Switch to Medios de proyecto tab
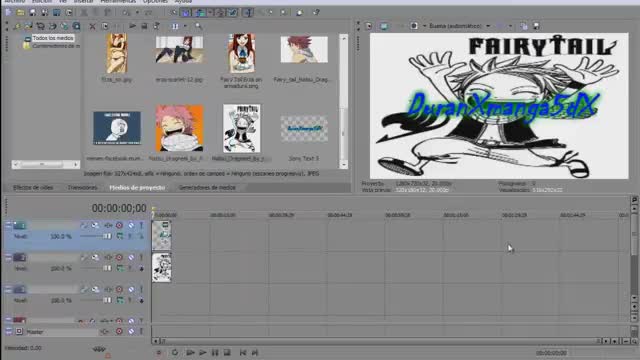The width and height of the screenshot is (640, 360). click(137, 188)
